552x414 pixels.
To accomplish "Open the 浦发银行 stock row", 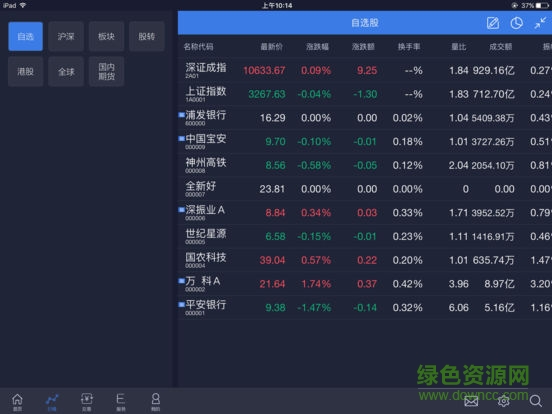I will point(365,118).
